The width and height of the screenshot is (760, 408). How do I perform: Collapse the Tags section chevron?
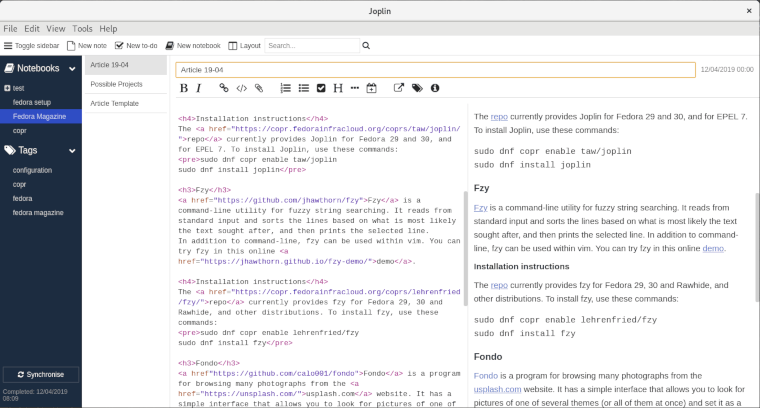72,150
